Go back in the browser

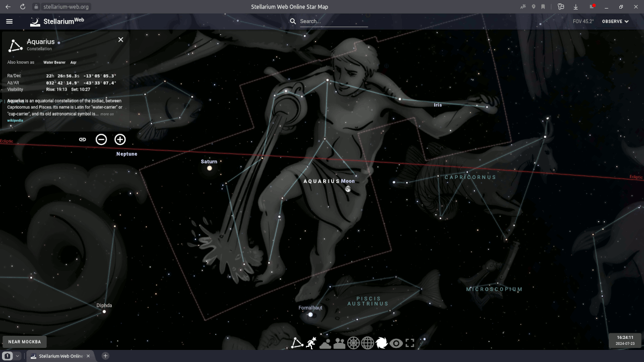click(8, 7)
